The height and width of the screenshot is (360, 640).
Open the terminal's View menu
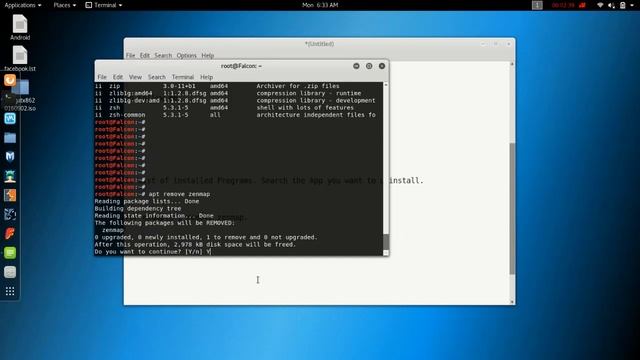(x=135, y=77)
